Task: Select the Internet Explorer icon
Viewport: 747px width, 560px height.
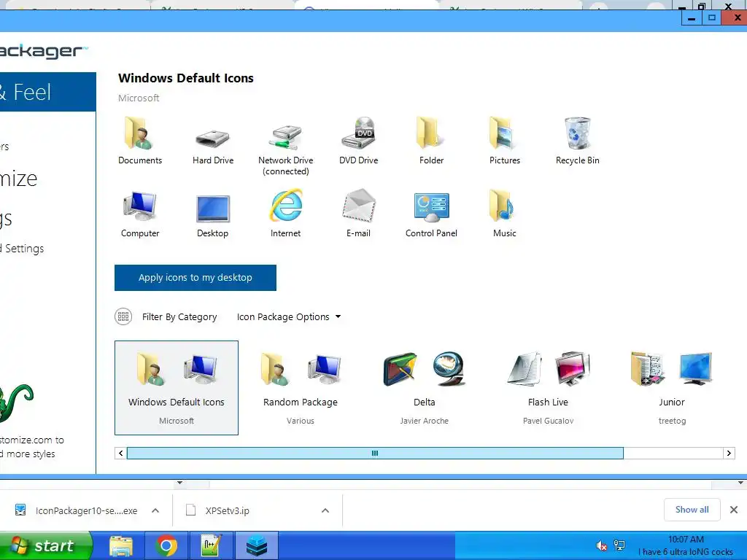Action: 285,206
